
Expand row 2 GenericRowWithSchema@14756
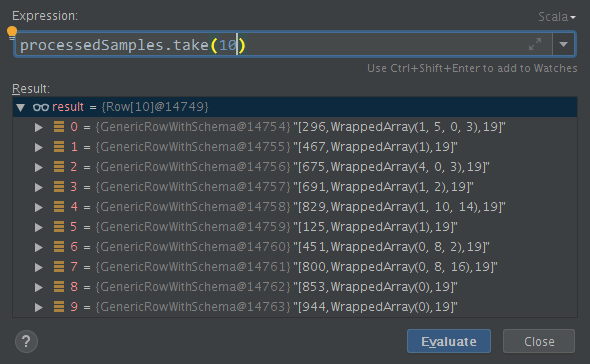tap(38, 167)
